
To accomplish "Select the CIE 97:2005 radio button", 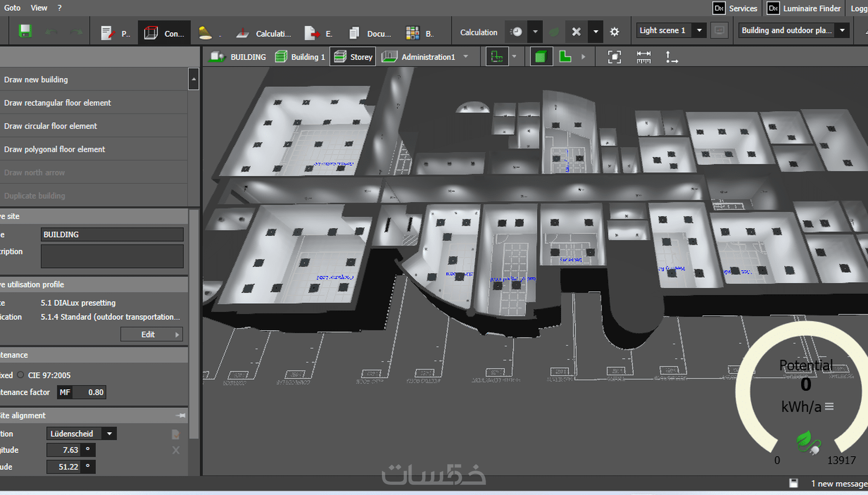I will pyautogui.click(x=20, y=375).
